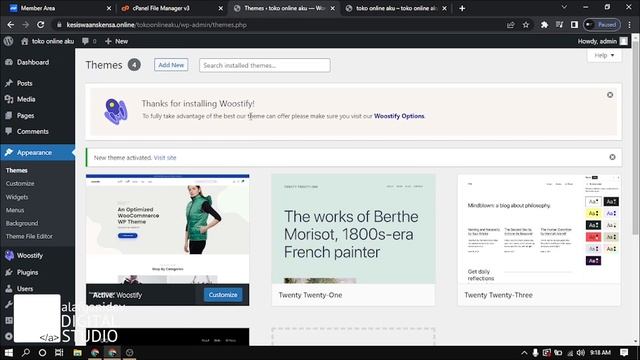Switch to last toko online aku tab

coord(395,8)
